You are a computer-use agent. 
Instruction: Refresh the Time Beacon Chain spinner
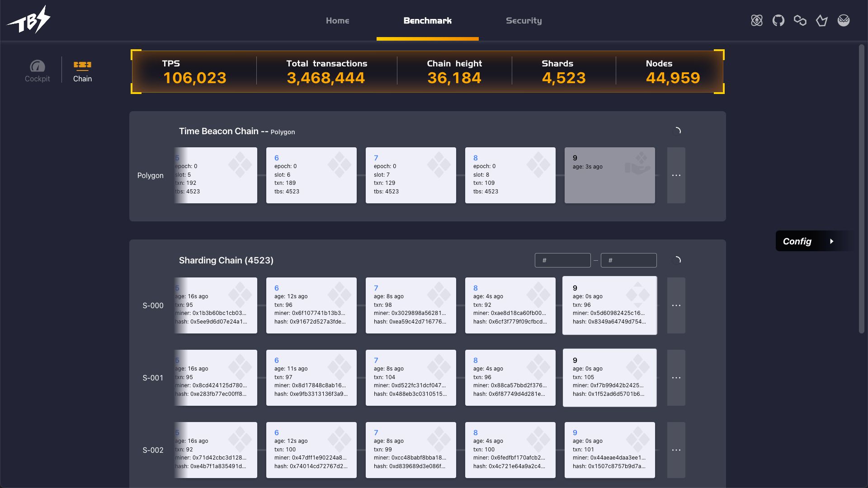677,131
